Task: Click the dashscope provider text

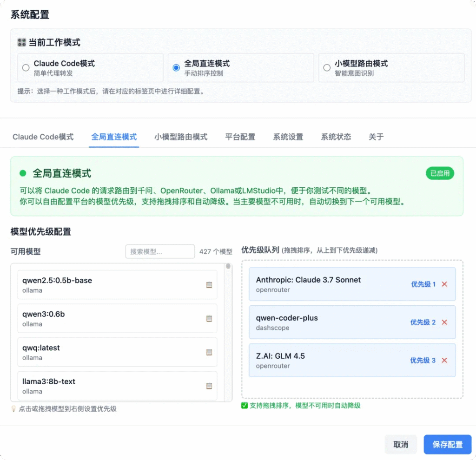Action: (272, 328)
